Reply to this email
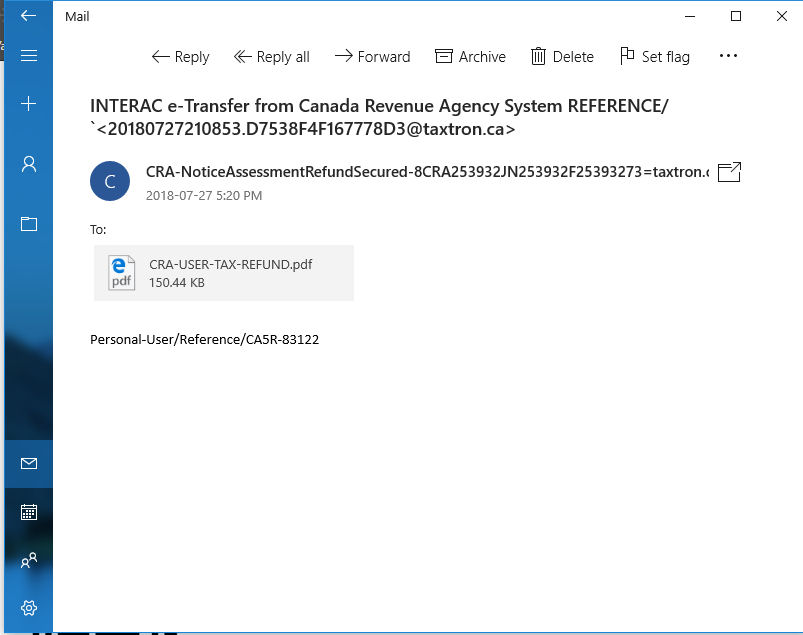 click(x=180, y=57)
